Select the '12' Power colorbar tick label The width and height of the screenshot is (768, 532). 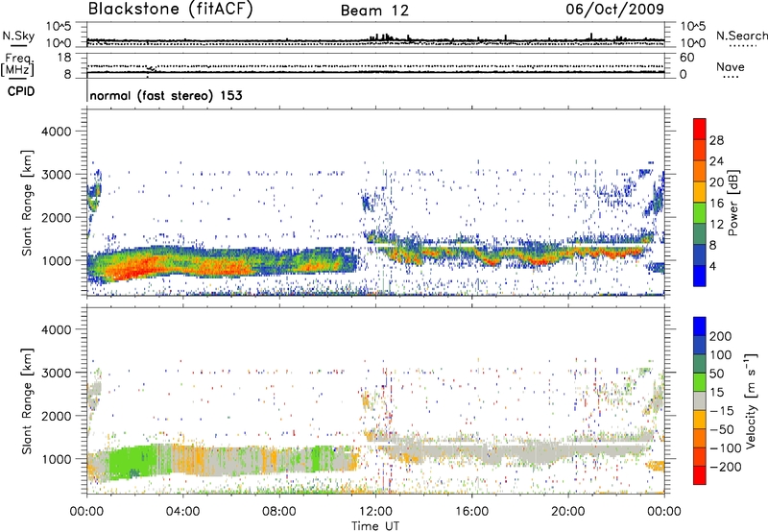pyautogui.click(x=716, y=225)
